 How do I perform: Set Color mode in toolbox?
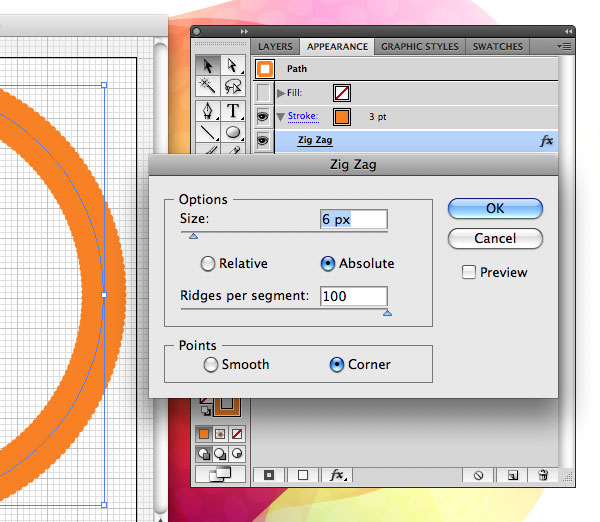click(x=204, y=434)
